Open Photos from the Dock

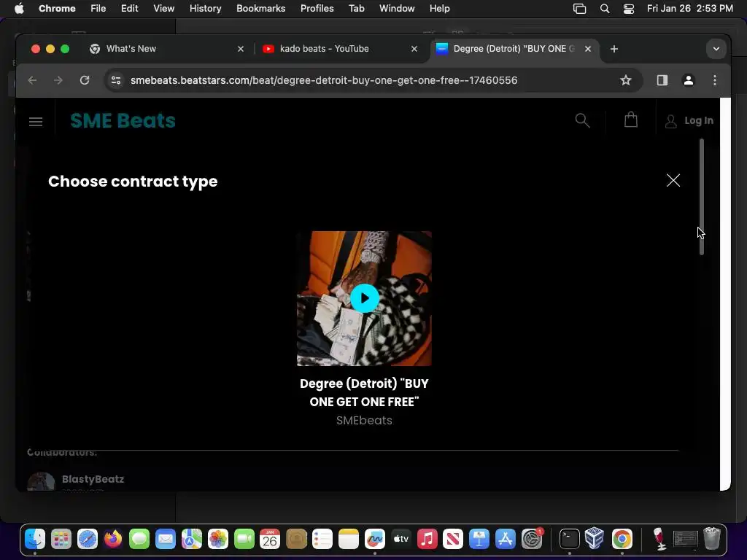pos(217,539)
